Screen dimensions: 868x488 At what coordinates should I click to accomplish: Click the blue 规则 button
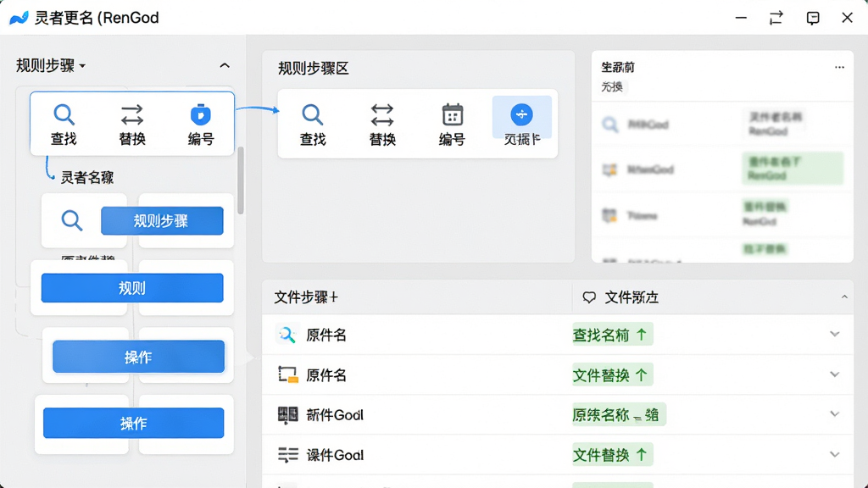[132, 288]
